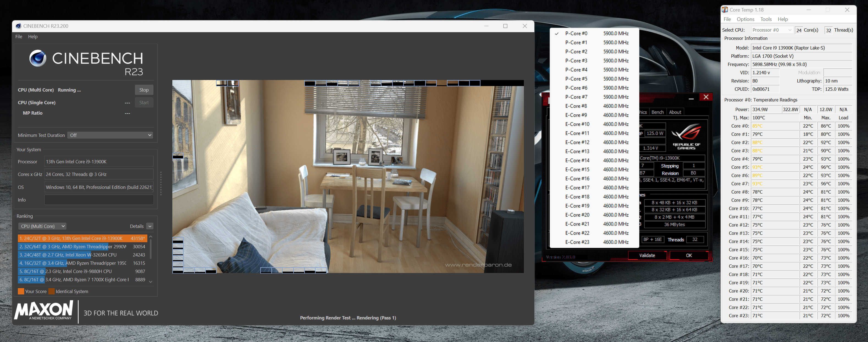This screenshot has width=868, height=342.
Task: Select E-Core #12 in core list
Action: (x=594, y=142)
